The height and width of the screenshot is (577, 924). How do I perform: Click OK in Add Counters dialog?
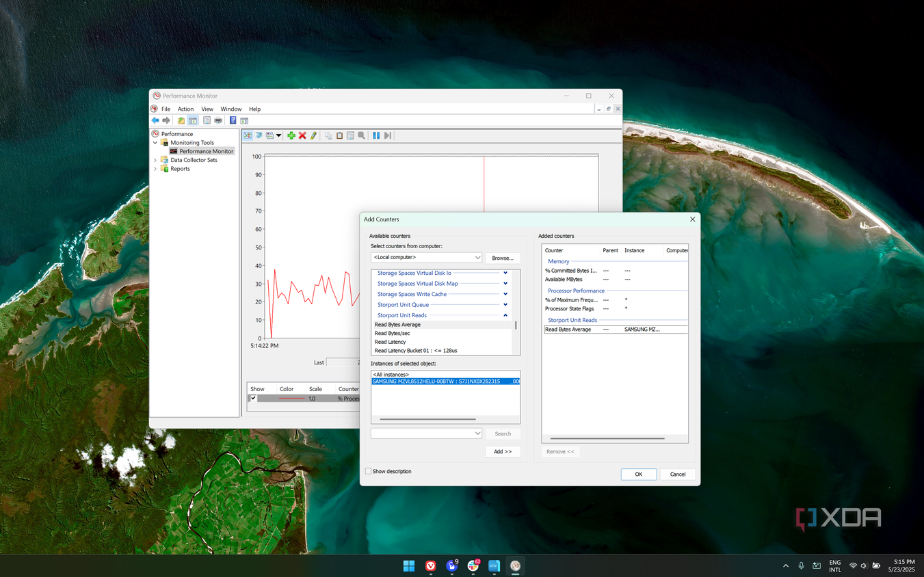pos(639,474)
